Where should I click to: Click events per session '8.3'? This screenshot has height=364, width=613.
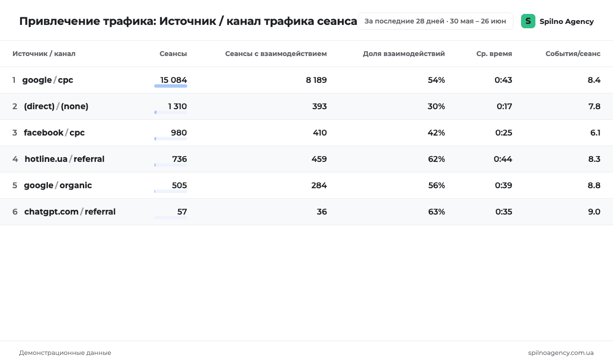coord(594,159)
